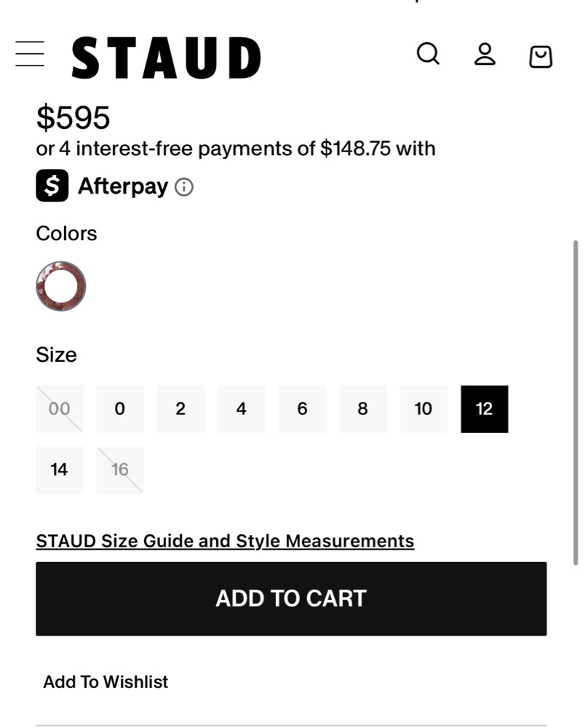This screenshot has height=728, width=583.
Task: Click Add To Wishlist
Action: click(106, 682)
